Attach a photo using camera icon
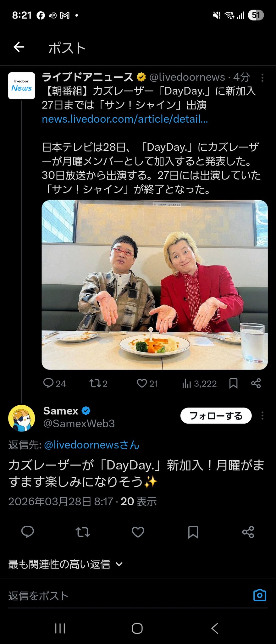The height and width of the screenshot is (644, 276). coord(260,595)
